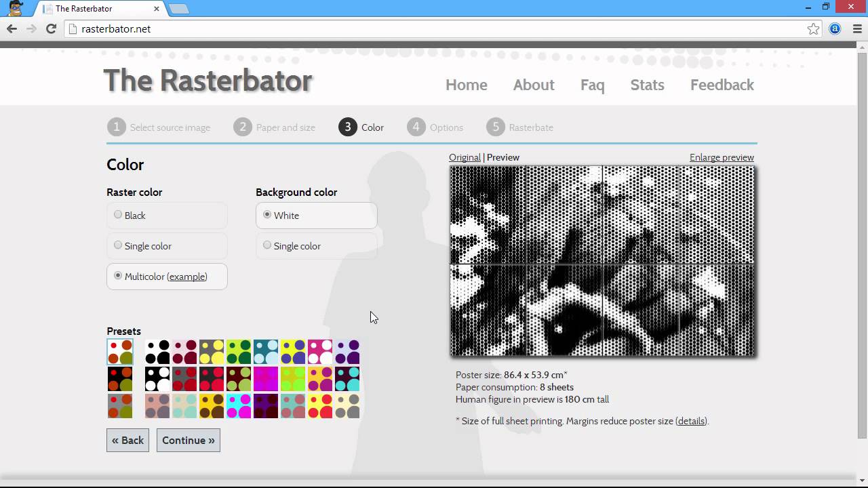Open the Feedback page

[x=722, y=85]
